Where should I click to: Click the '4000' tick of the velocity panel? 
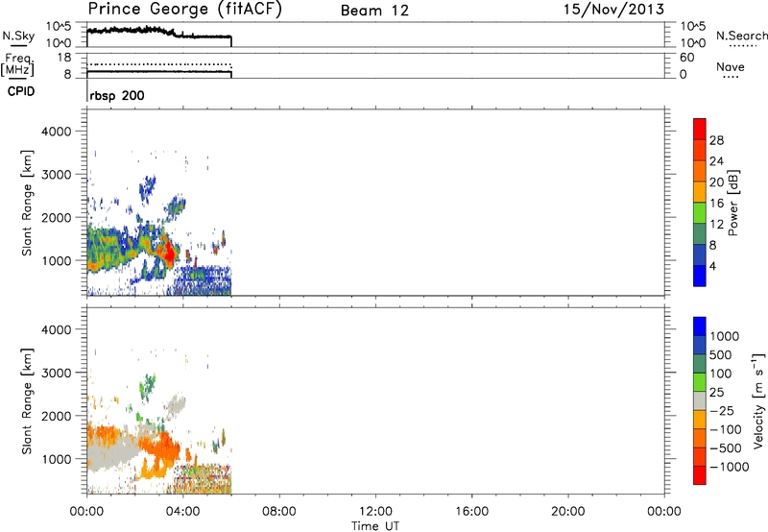coord(56,329)
